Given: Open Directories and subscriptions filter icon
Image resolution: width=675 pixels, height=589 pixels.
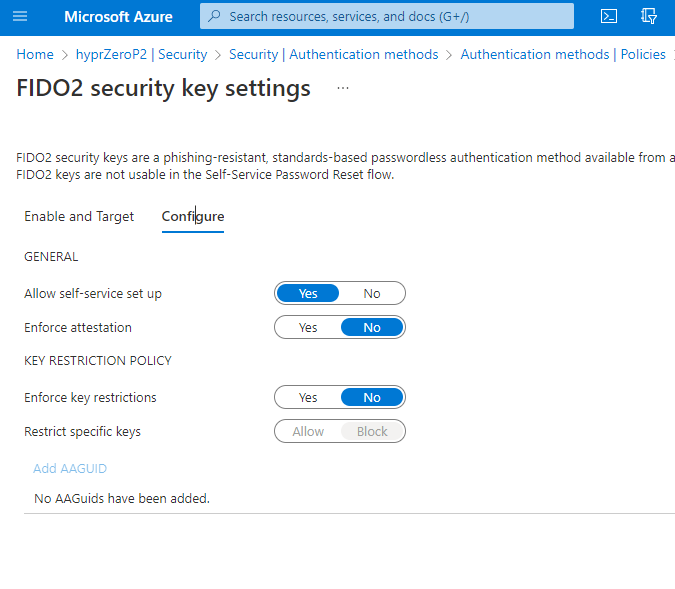Looking at the screenshot, I should coord(648,16).
